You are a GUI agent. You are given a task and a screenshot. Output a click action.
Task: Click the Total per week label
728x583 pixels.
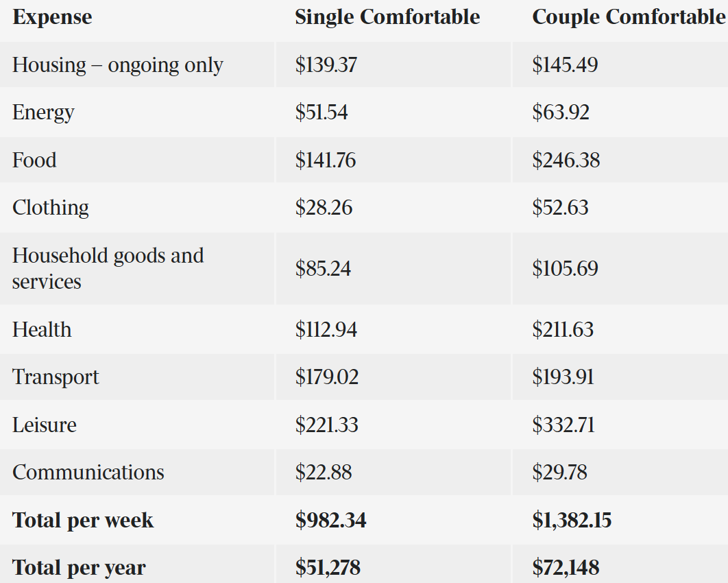tap(83, 521)
